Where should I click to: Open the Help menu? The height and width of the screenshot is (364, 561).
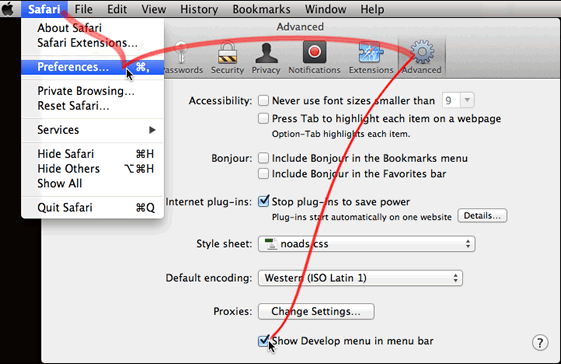372,9
